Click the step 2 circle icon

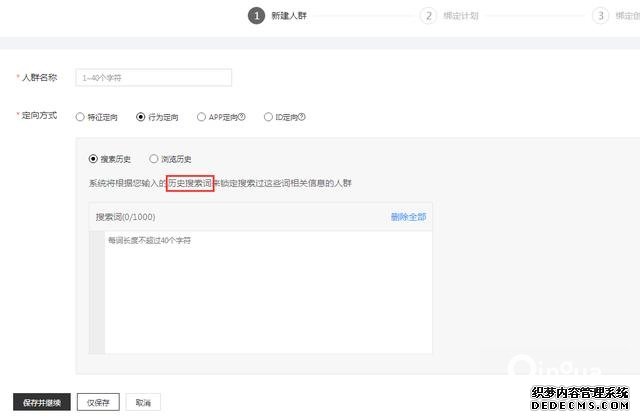tap(428, 15)
